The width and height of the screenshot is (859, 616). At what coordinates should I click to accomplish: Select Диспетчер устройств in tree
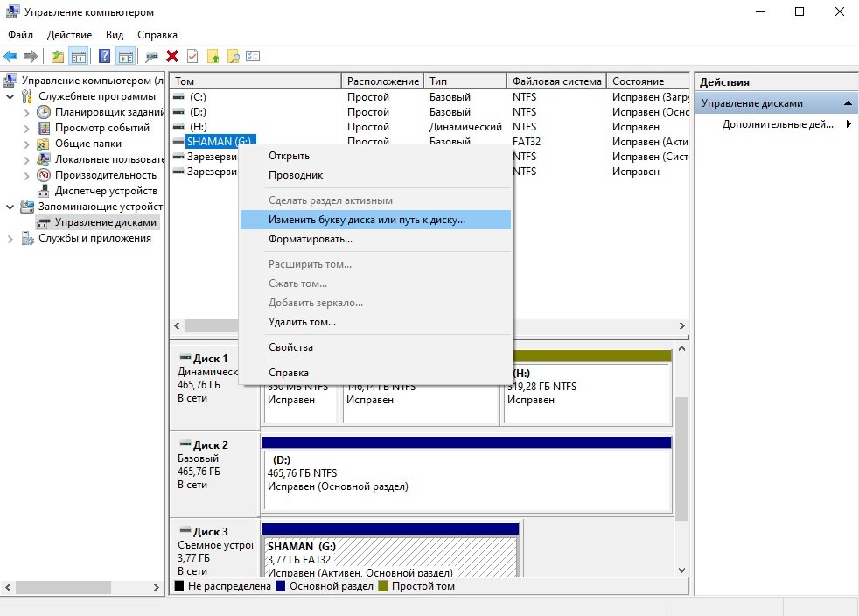coord(106,191)
